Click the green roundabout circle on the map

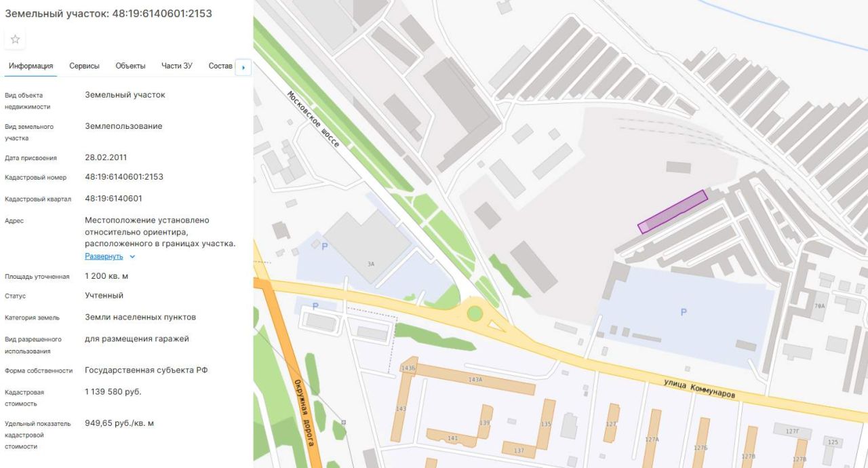tap(475, 313)
